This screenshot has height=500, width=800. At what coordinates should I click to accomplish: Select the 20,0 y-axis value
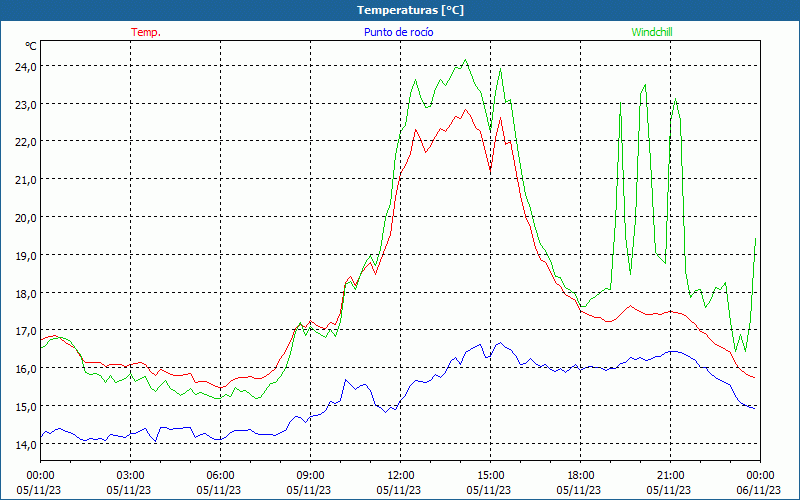(x=26, y=217)
